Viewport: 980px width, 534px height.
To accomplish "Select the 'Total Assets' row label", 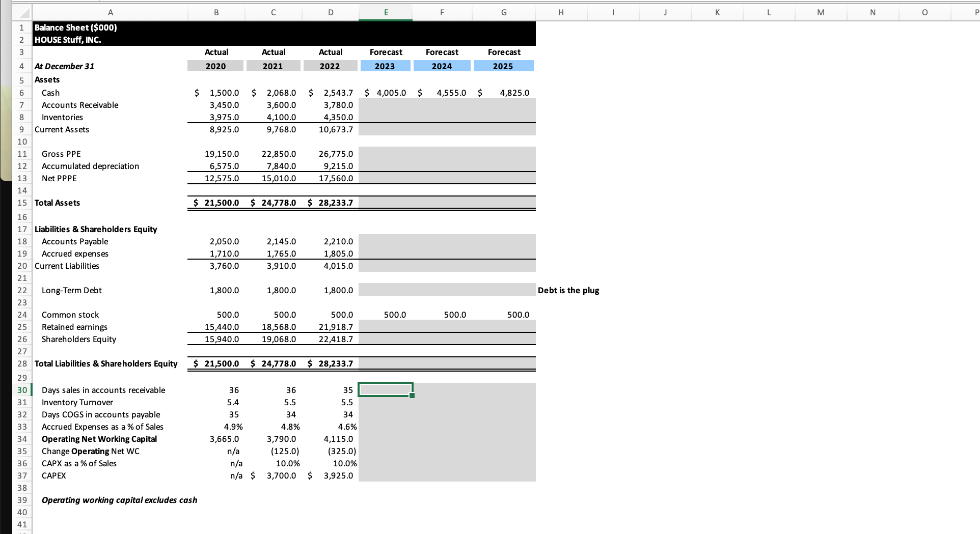I will pyautogui.click(x=57, y=203).
